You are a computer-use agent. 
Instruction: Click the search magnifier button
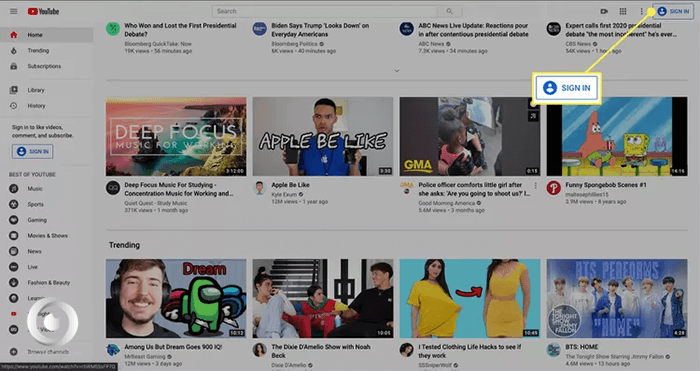[x=449, y=11]
